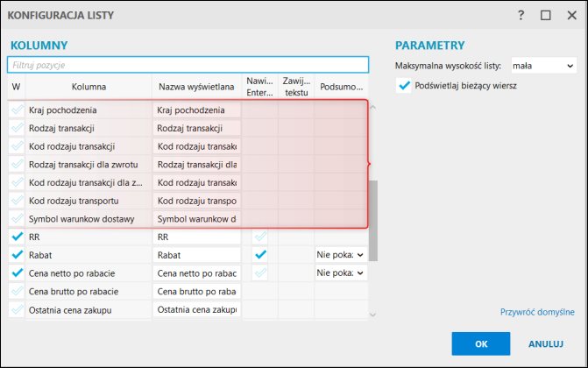The height and width of the screenshot is (368, 588).
Task: Toggle Enter navigation checkbox in Rabat row
Action: pos(260,254)
